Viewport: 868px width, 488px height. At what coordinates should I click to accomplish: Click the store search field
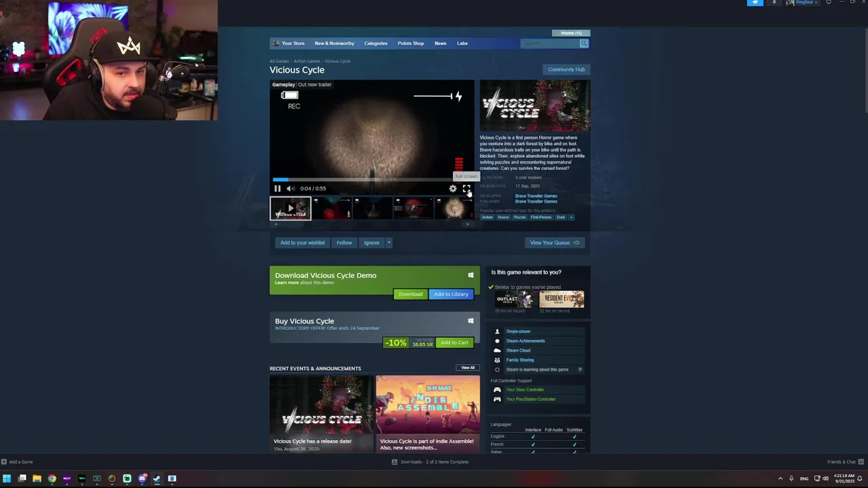[549, 43]
